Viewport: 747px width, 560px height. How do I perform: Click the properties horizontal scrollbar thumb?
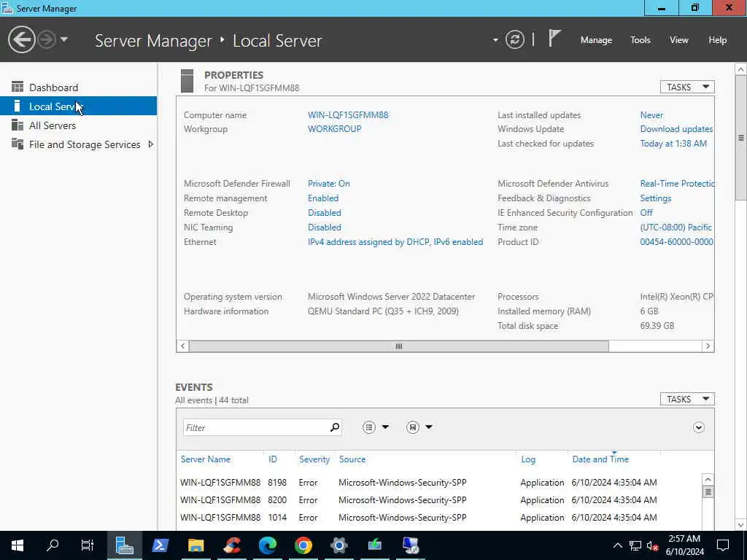click(399, 346)
